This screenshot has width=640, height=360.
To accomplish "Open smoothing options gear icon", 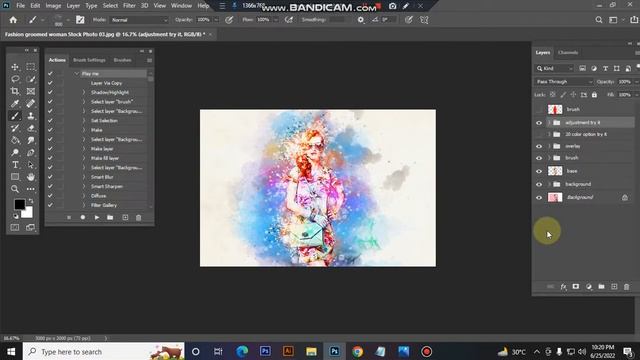I will coord(360,20).
